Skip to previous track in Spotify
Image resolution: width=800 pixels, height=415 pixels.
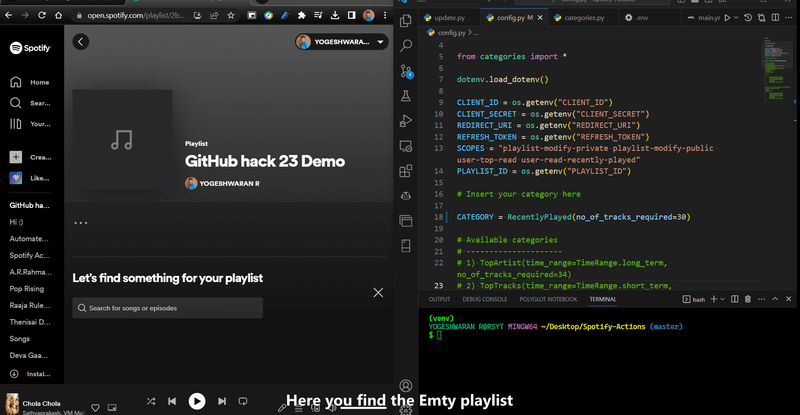(x=172, y=401)
